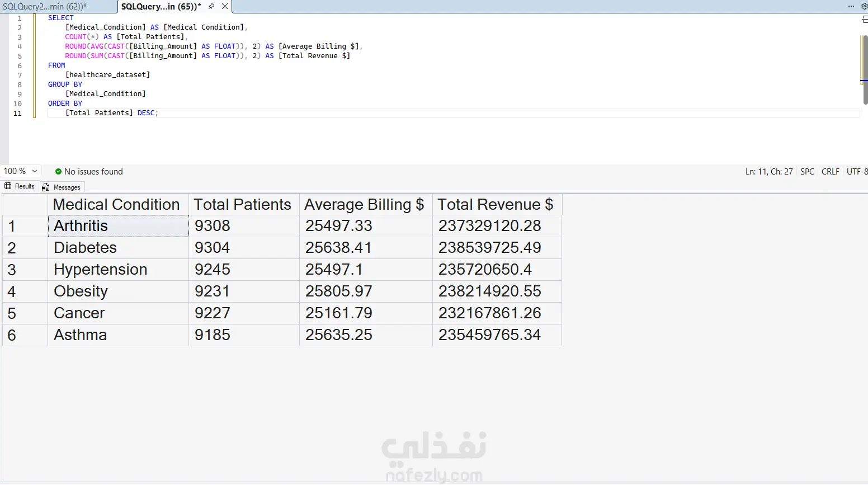Select row header 1 in results grid
This screenshot has width=868, height=485.
(25, 226)
